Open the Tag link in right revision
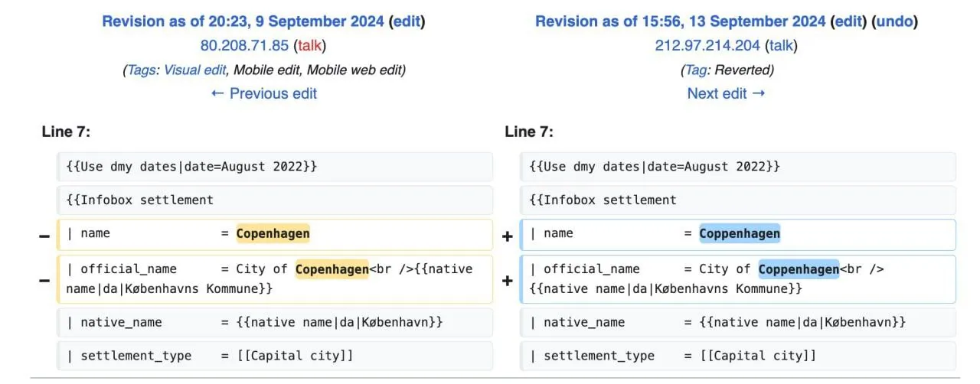 (696, 70)
